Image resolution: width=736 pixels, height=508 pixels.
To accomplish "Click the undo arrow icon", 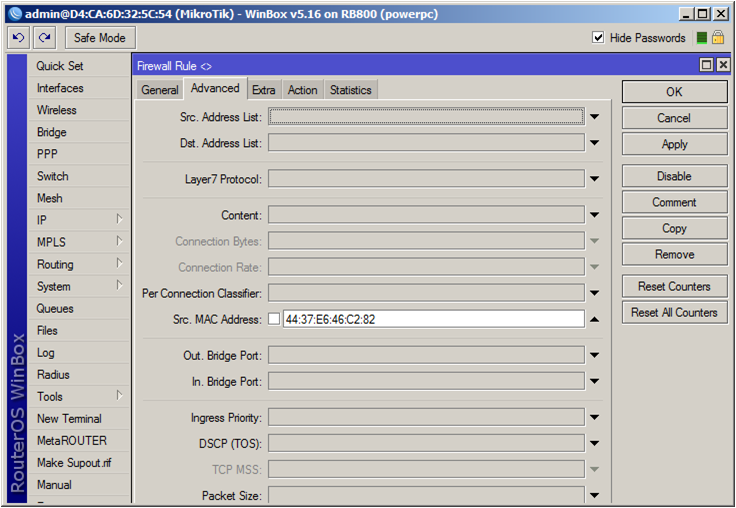I will coord(19,37).
